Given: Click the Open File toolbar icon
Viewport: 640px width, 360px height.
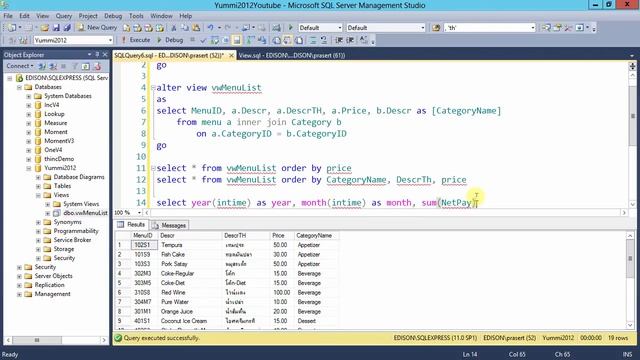Looking at the screenshot, I should [44, 28].
